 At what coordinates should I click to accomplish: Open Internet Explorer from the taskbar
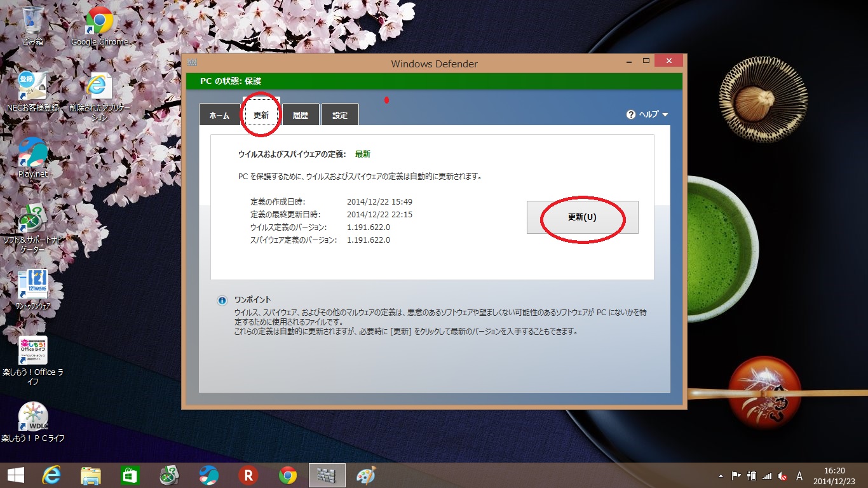coord(51,475)
